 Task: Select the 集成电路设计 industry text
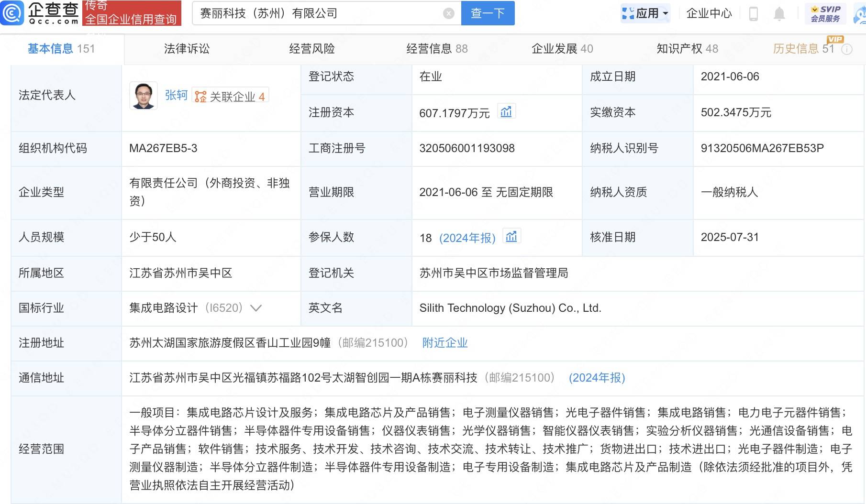[x=163, y=308]
